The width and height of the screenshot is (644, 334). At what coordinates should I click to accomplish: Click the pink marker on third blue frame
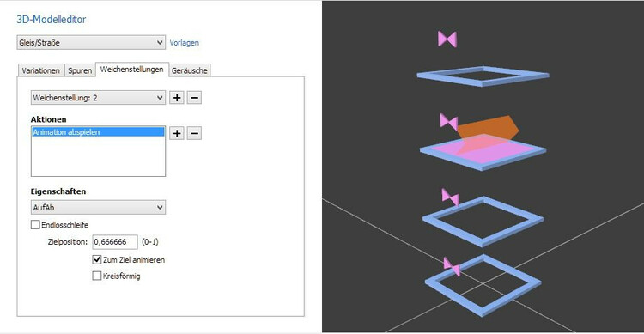[451, 197]
